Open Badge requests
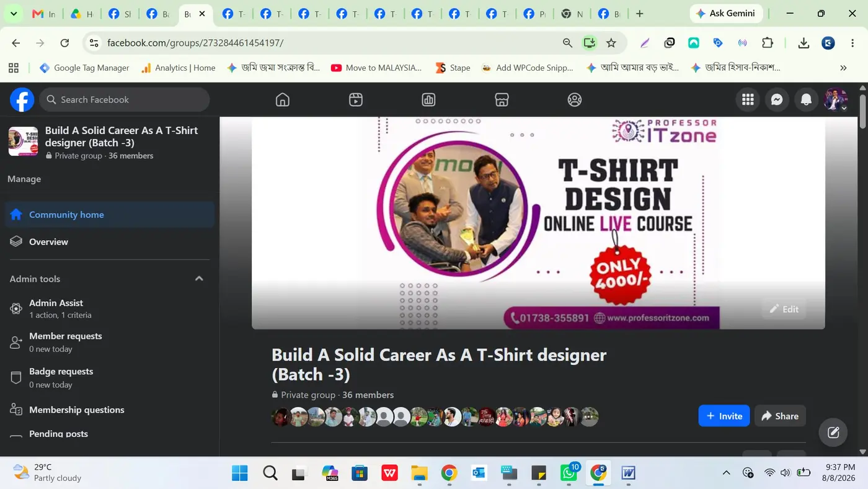The width and height of the screenshot is (868, 489). click(x=110, y=377)
